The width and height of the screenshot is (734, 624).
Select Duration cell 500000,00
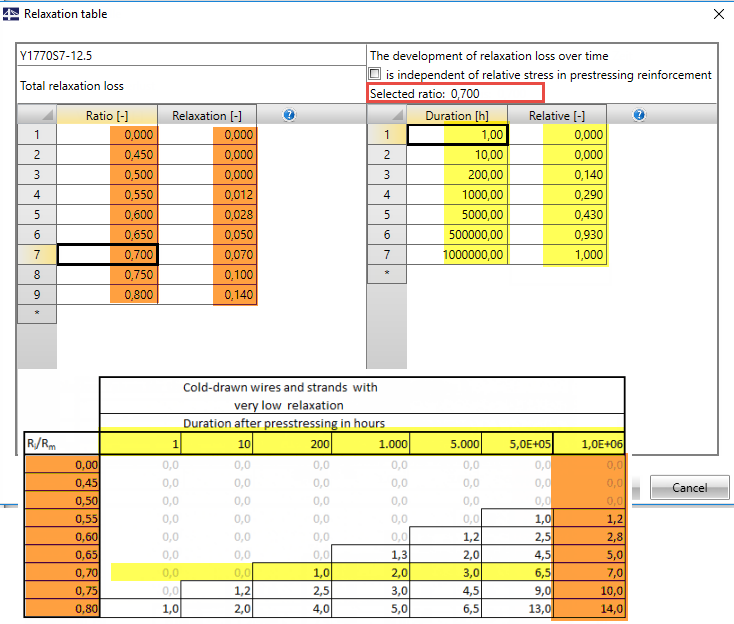click(x=457, y=235)
